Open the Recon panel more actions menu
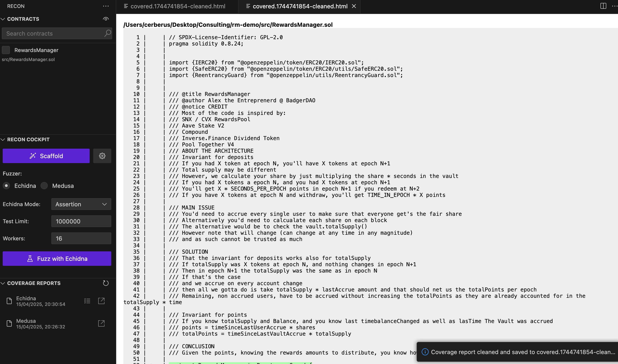The width and height of the screenshot is (618, 364). (x=106, y=6)
